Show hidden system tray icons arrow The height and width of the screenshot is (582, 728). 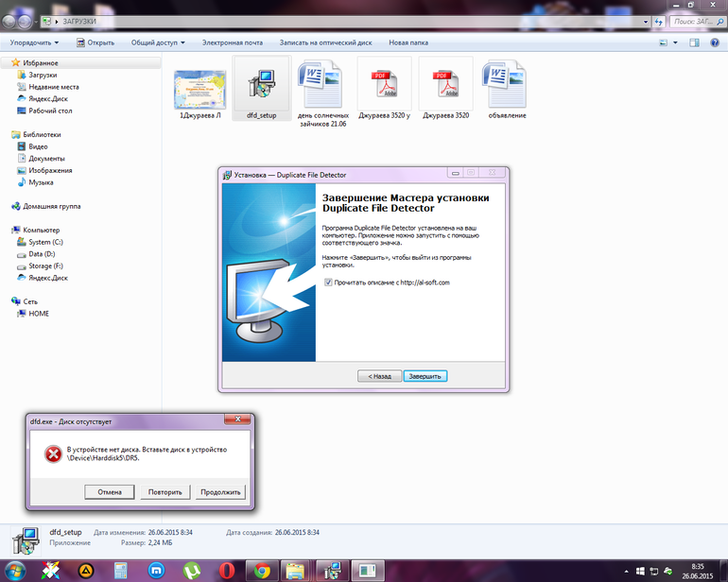(x=626, y=571)
